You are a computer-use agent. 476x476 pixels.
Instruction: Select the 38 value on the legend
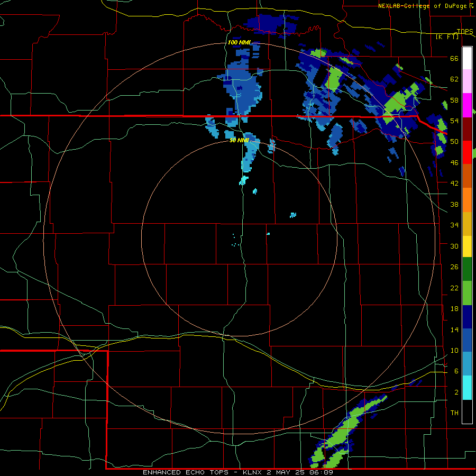pos(454,204)
